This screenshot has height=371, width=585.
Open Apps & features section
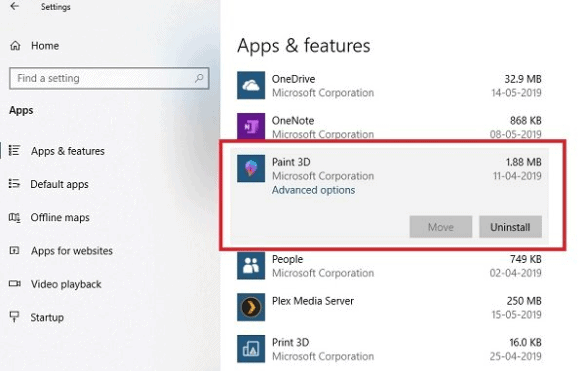68,151
